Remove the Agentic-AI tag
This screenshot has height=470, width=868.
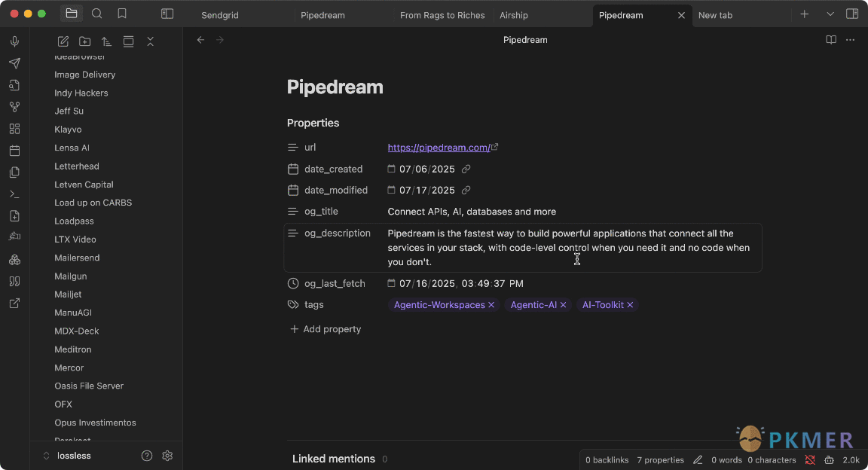[563, 305]
